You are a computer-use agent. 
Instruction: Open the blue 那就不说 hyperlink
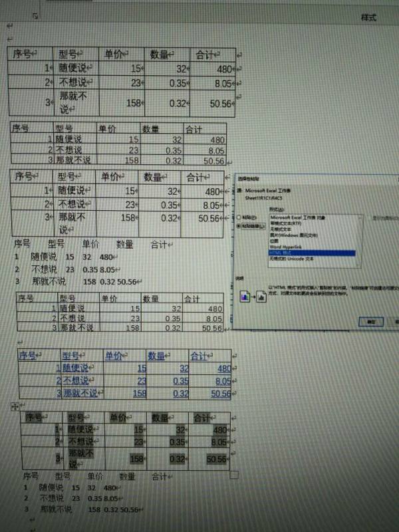click(80, 393)
